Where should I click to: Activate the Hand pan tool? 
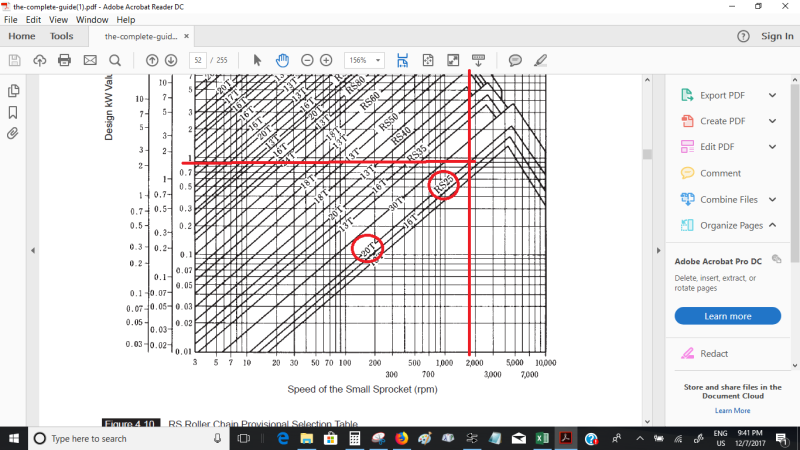coord(282,60)
